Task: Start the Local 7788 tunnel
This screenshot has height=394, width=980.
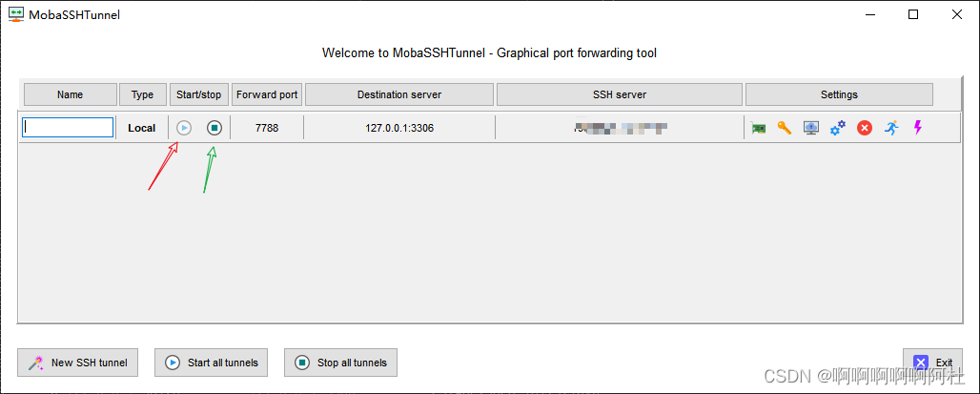Action: pos(184,128)
